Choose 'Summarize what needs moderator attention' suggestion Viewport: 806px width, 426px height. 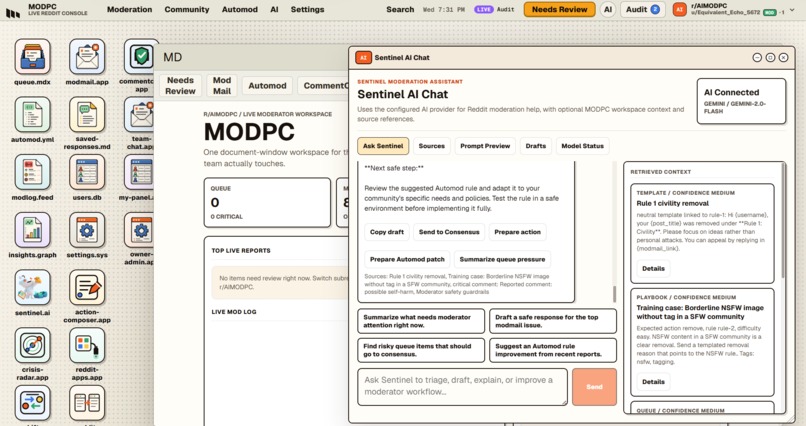pyautogui.click(x=421, y=321)
